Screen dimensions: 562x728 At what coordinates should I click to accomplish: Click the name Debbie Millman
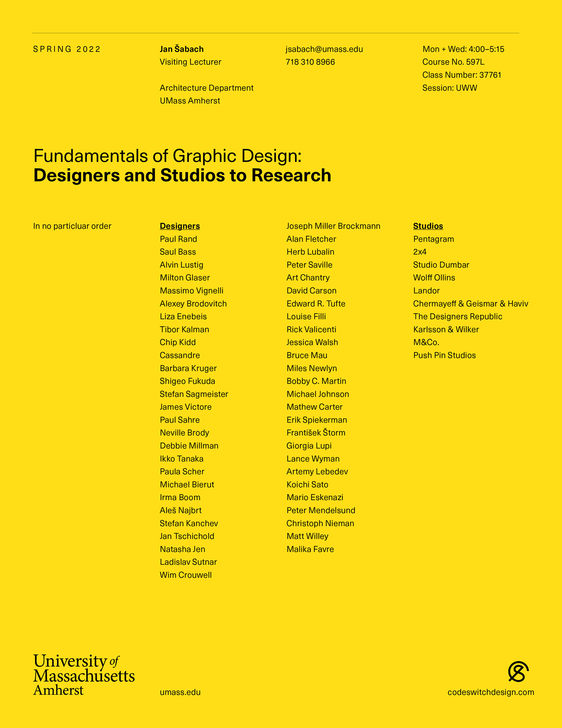[x=189, y=446]
